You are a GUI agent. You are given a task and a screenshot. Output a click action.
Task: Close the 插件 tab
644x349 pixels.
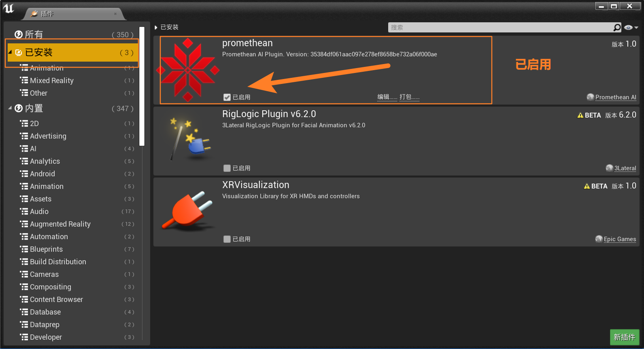tap(115, 14)
